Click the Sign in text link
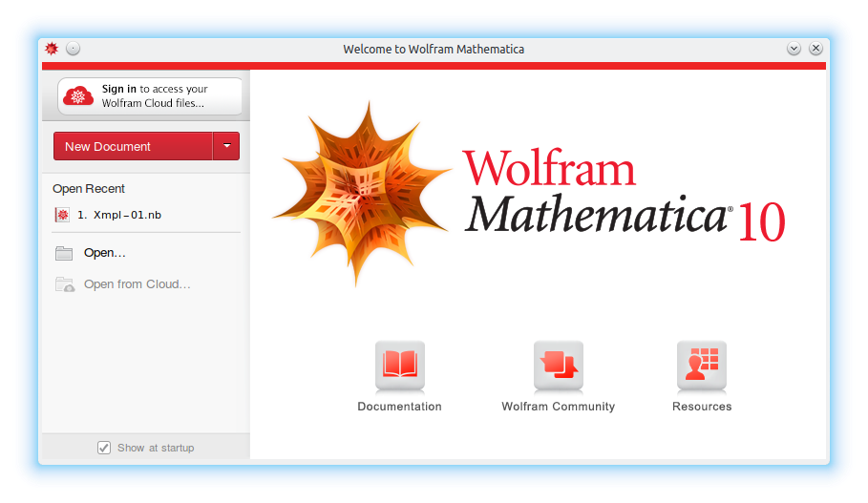This screenshot has width=868, height=503. (119, 89)
